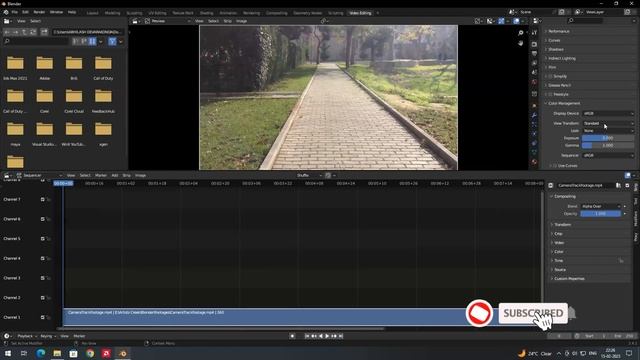Open the Playback popover button
Image resolution: width=640 pixels, height=360 pixels.
27,336
